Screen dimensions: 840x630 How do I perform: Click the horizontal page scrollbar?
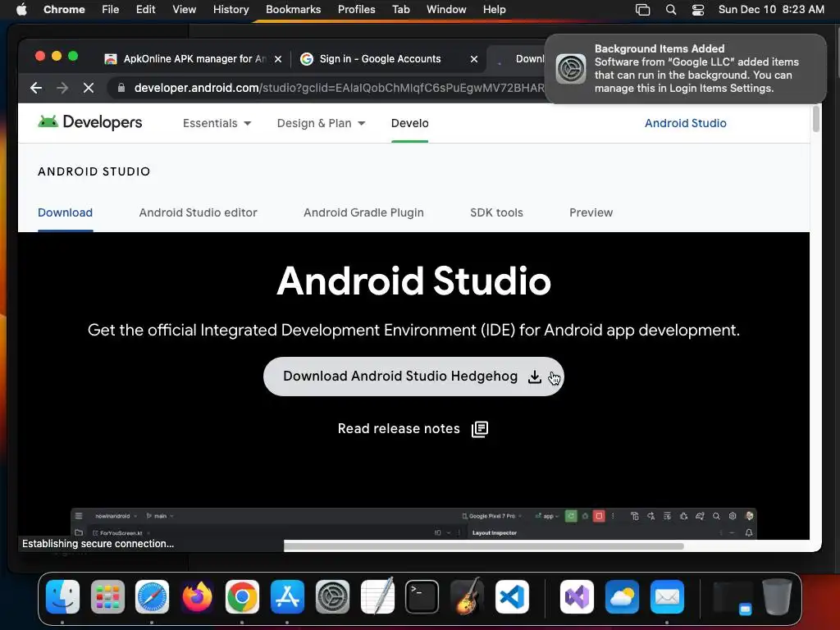click(x=484, y=546)
